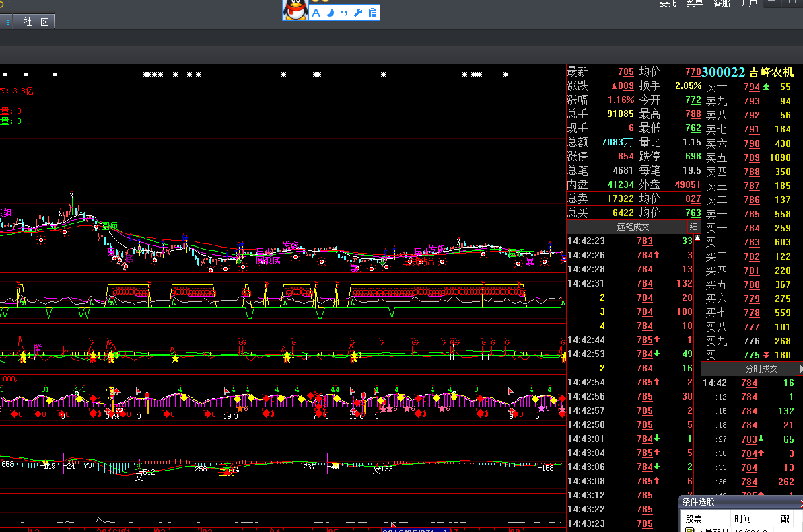Click the 分时成交 time-sharing trades header
The width and height of the screenshot is (803, 532).
tap(761, 369)
